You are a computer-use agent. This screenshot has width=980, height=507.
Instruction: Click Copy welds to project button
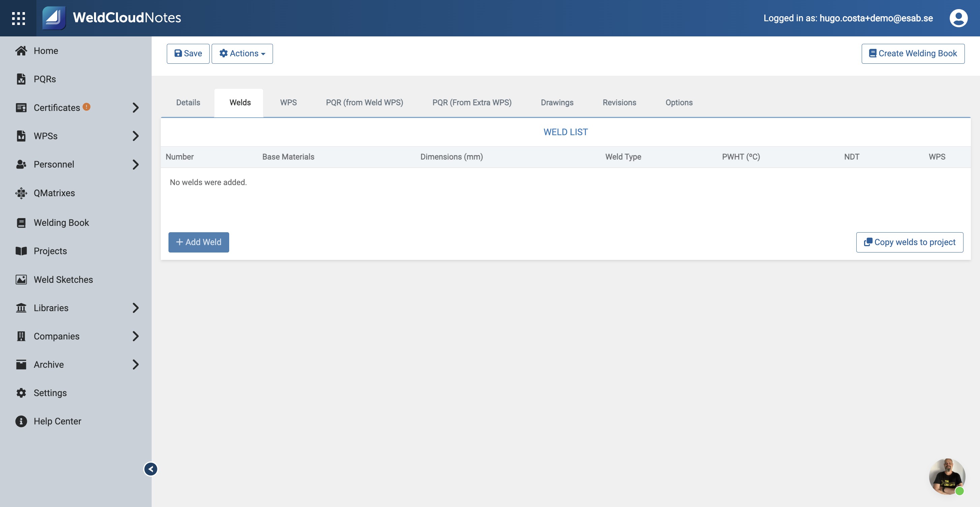(x=910, y=242)
